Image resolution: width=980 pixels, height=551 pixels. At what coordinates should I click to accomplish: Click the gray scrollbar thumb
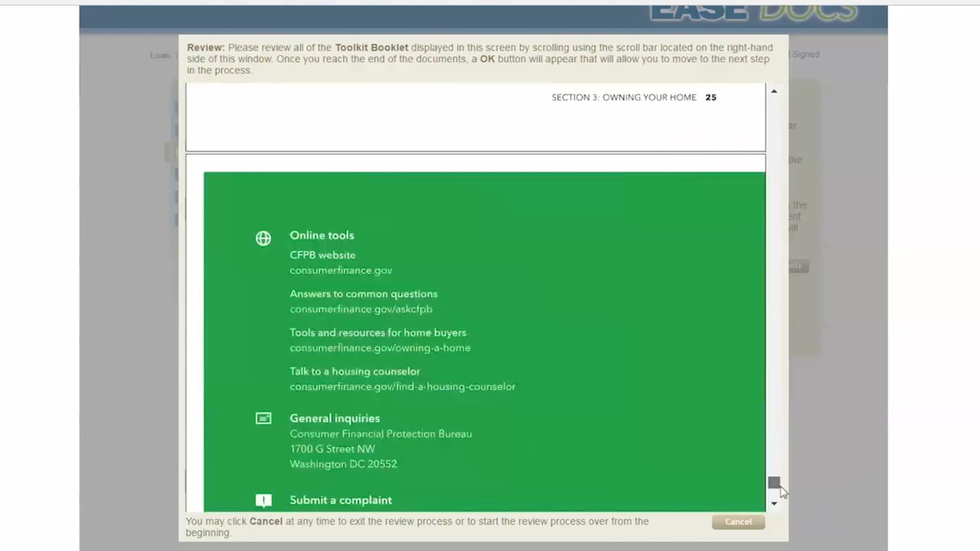coord(774,482)
